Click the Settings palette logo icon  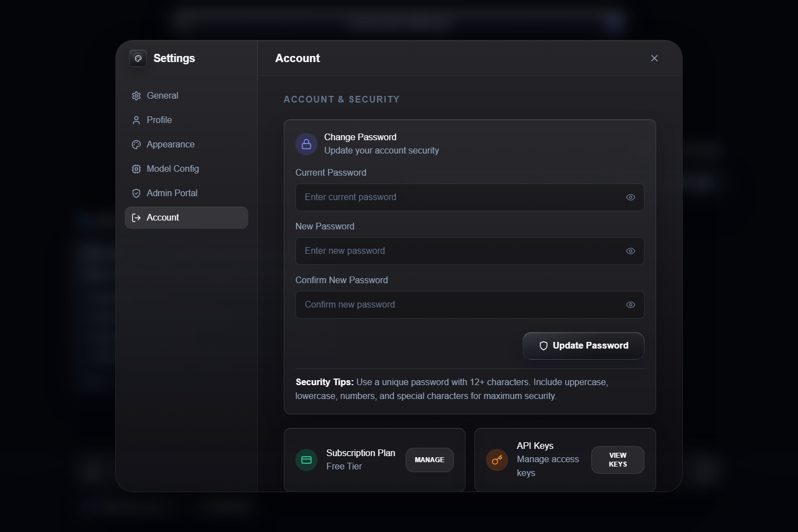[x=138, y=58]
